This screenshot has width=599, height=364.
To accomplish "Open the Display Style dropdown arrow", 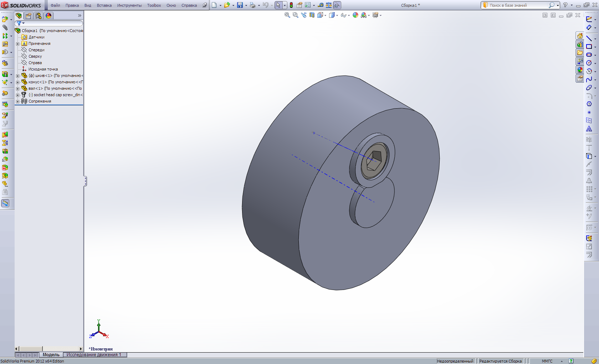I will tap(337, 15).
